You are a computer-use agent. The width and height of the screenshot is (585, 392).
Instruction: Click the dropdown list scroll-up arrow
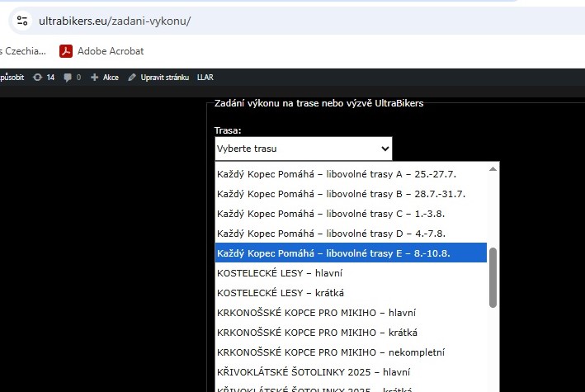tap(493, 168)
